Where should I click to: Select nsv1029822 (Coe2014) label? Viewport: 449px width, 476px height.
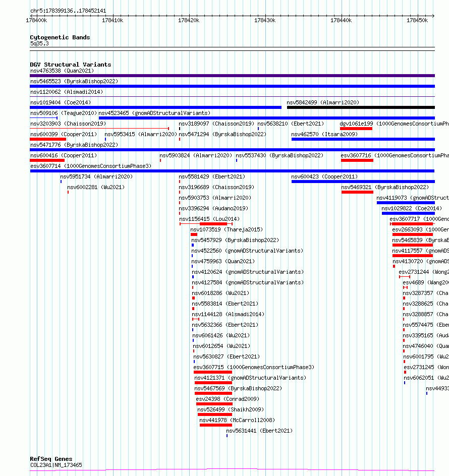click(412, 209)
